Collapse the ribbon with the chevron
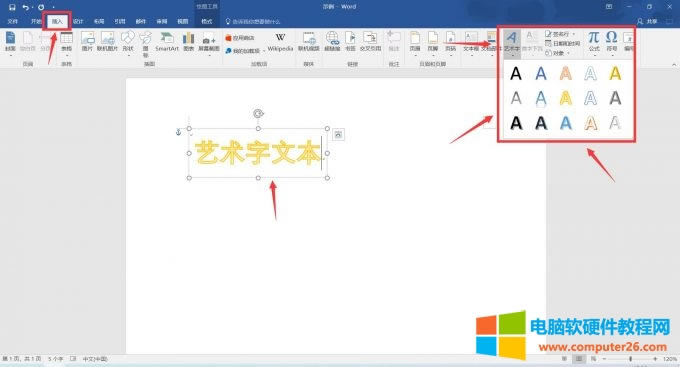Viewport: 680px width, 367px height. 673,65
